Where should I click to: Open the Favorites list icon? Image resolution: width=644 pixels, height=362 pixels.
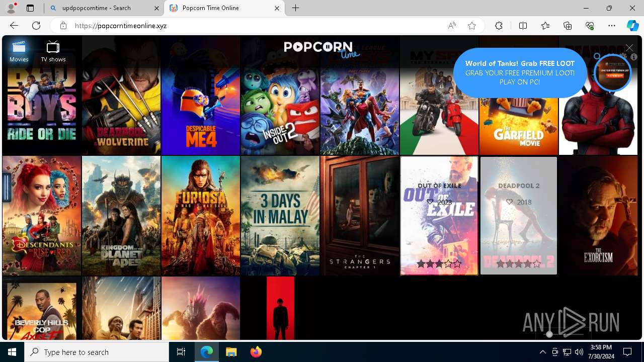(x=545, y=26)
